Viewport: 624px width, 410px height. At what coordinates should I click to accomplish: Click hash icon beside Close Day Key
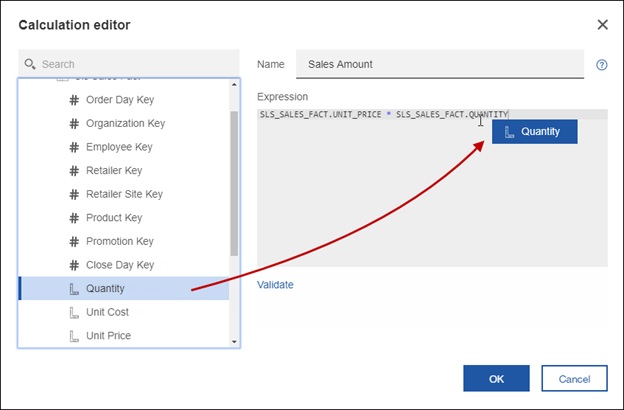[74, 265]
